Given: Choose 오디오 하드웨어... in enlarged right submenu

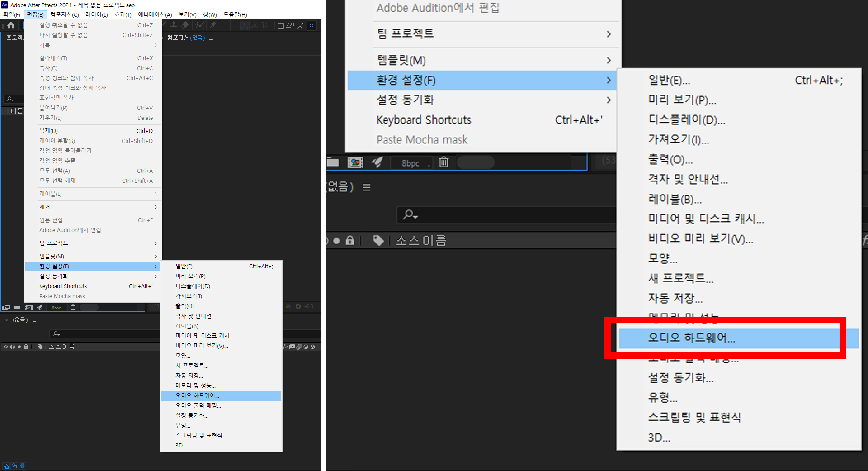Looking at the screenshot, I should tap(739, 338).
